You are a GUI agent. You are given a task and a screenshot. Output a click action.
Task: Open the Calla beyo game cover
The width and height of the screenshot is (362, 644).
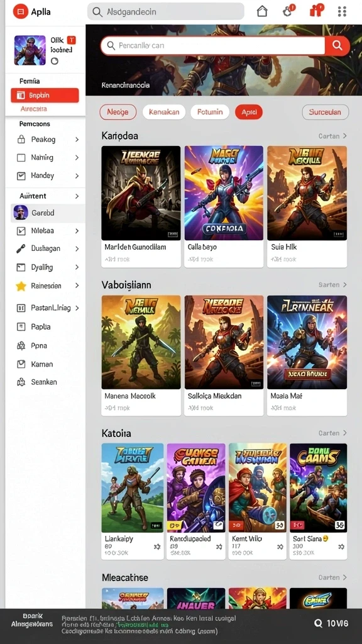224,193
